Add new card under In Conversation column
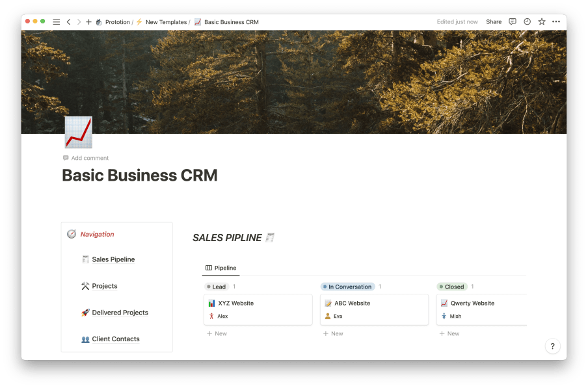The image size is (588, 388). pyautogui.click(x=334, y=333)
